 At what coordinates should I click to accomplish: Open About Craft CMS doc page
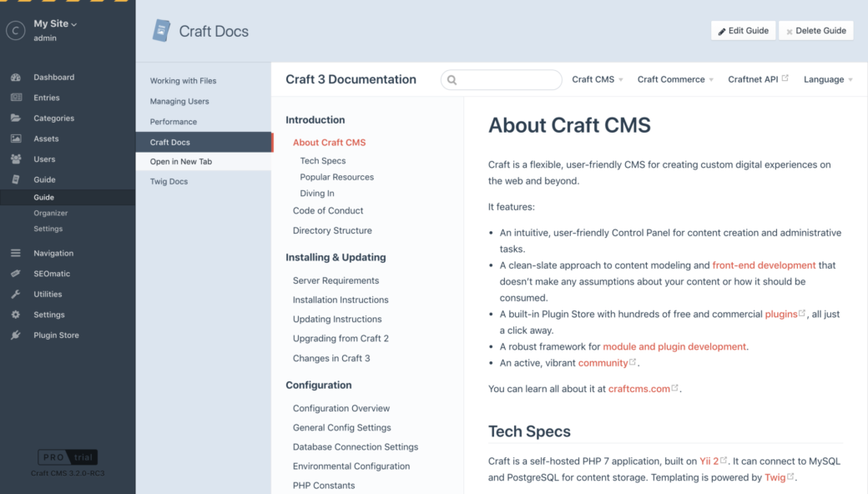(x=330, y=143)
